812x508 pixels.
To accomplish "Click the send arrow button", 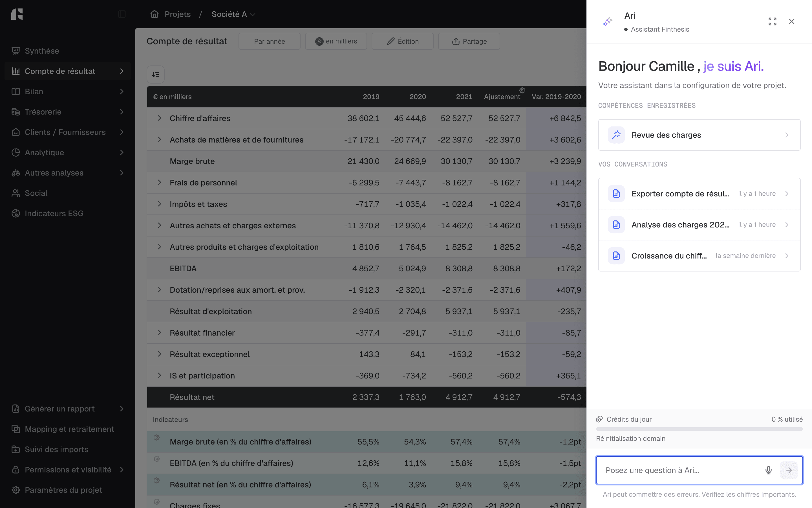I will [x=789, y=470].
